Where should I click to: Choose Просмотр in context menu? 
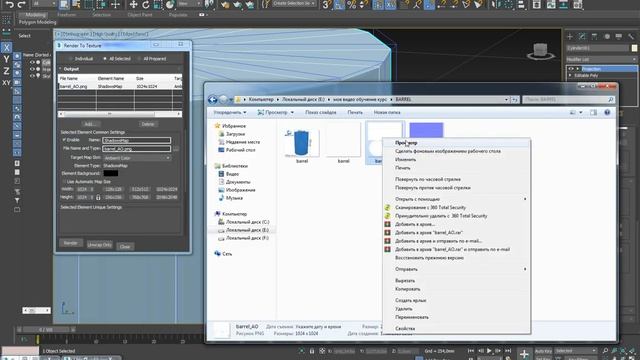(x=457, y=143)
